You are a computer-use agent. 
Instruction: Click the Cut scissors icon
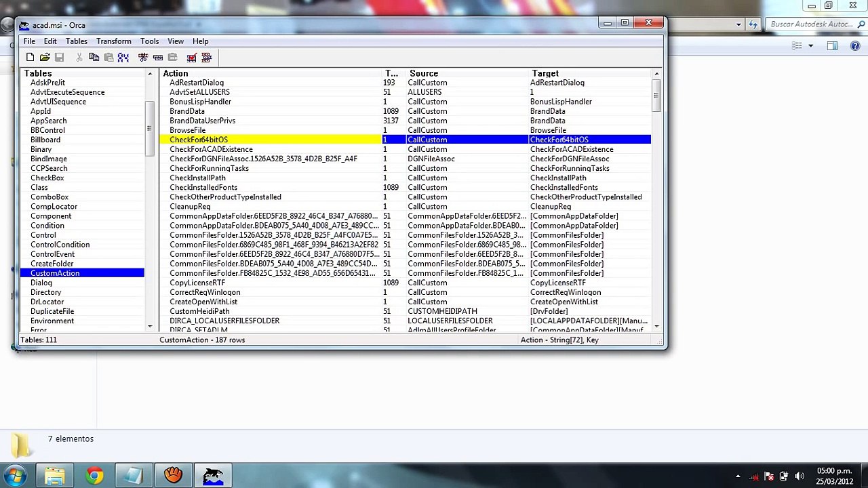pos(79,58)
